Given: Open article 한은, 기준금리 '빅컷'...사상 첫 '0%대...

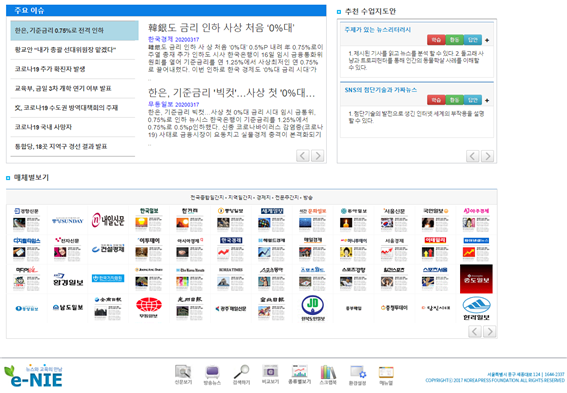Looking at the screenshot, I should tap(231, 93).
